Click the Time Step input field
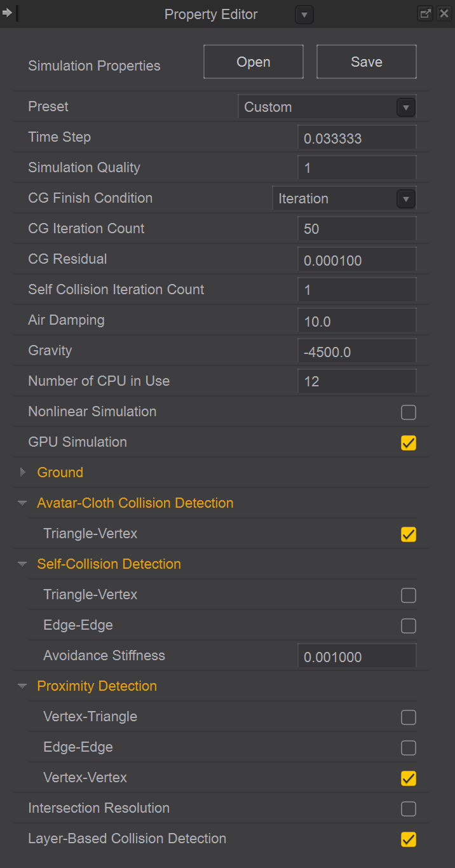455x868 pixels. click(x=357, y=138)
